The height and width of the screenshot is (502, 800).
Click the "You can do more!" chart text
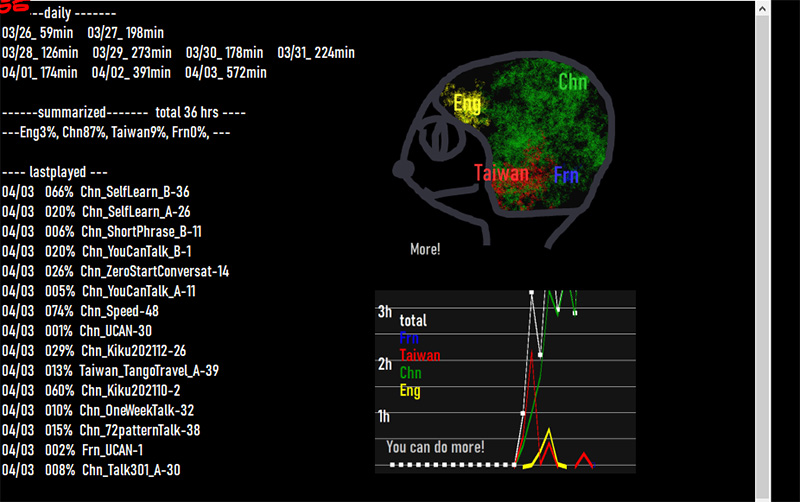click(435, 447)
